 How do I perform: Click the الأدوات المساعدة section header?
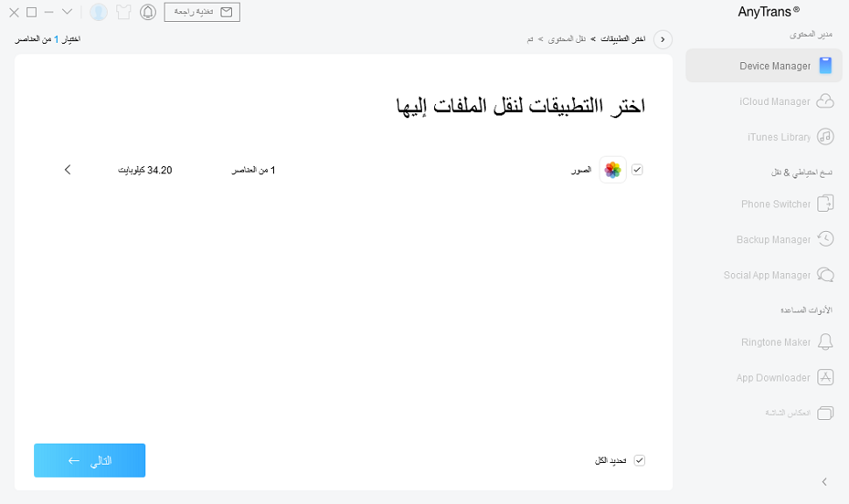806,311
